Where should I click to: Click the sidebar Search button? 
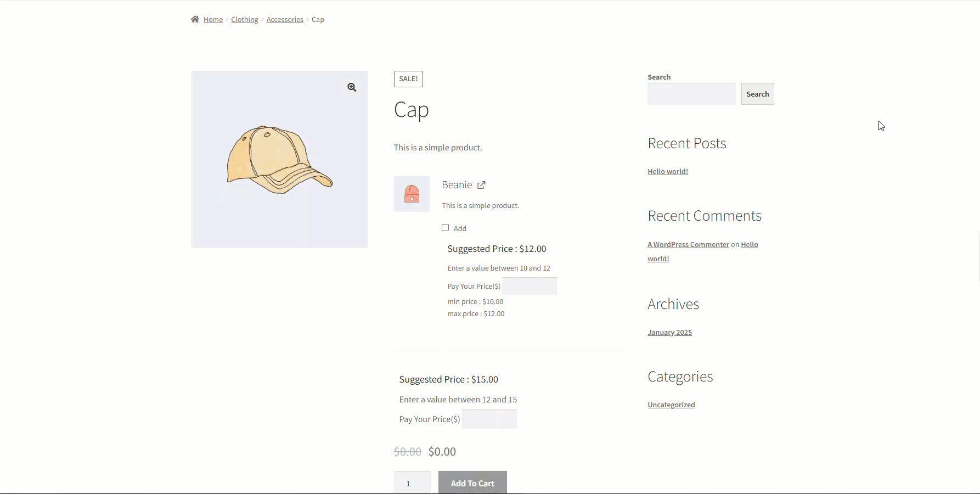[x=757, y=94]
